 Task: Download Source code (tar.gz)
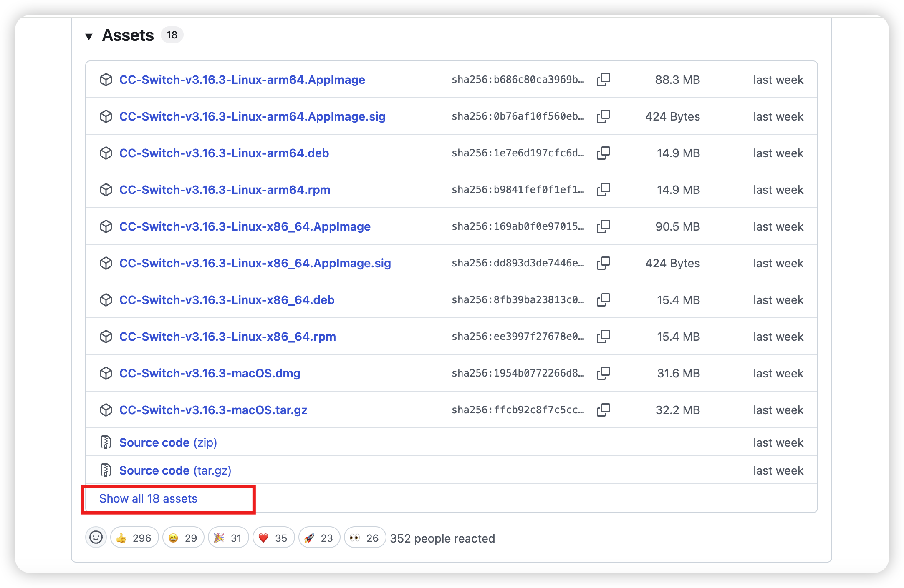175,470
